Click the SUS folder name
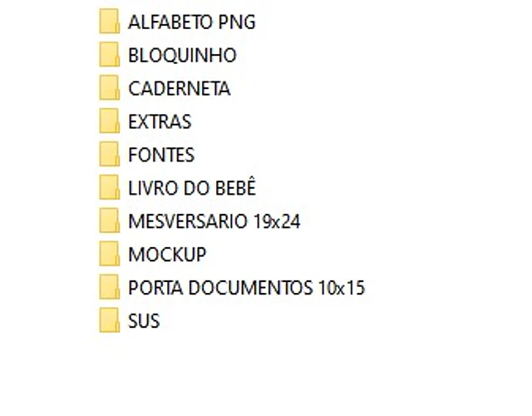The image size is (532, 416). pos(144,321)
